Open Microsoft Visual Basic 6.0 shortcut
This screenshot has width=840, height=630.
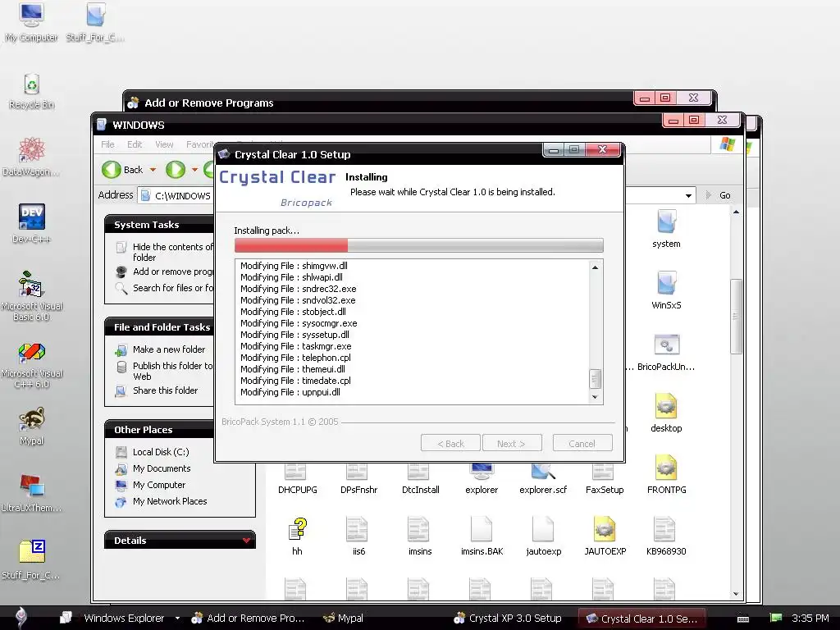point(32,295)
